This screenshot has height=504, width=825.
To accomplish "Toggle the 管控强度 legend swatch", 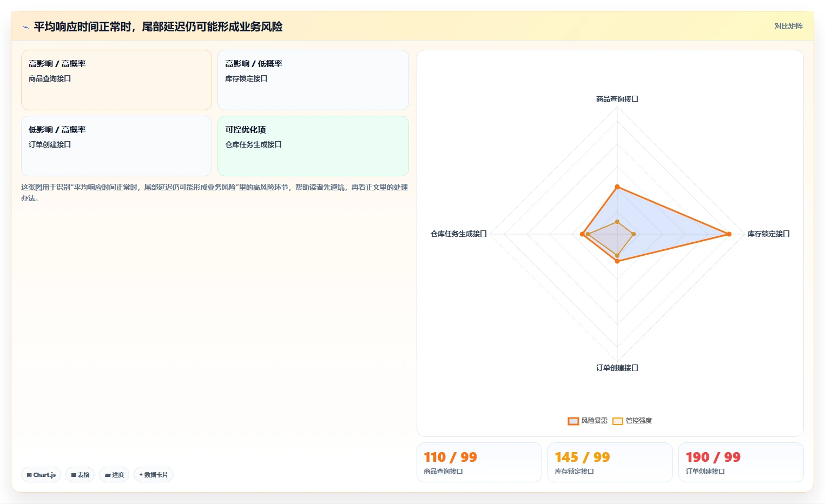I will tap(617, 421).
